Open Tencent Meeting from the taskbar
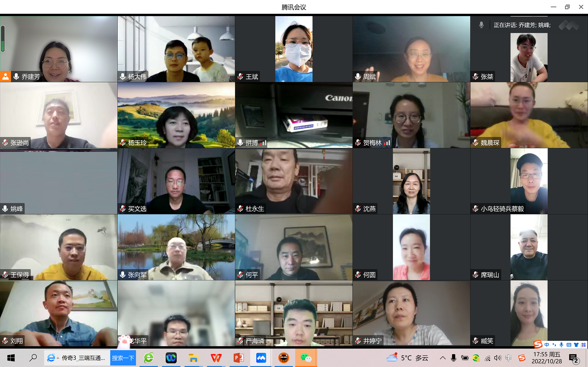588x367 pixels. point(261,358)
